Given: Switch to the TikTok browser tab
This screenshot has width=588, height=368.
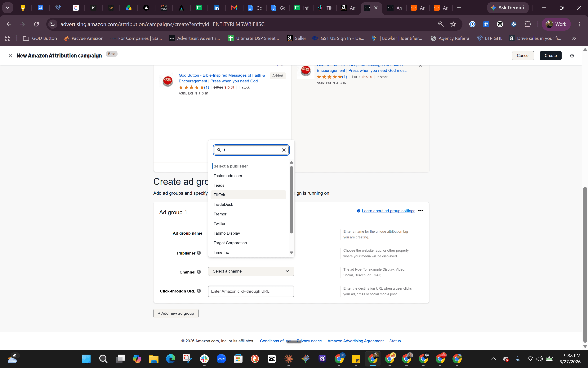Looking at the screenshot, I should pyautogui.click(x=325, y=8).
